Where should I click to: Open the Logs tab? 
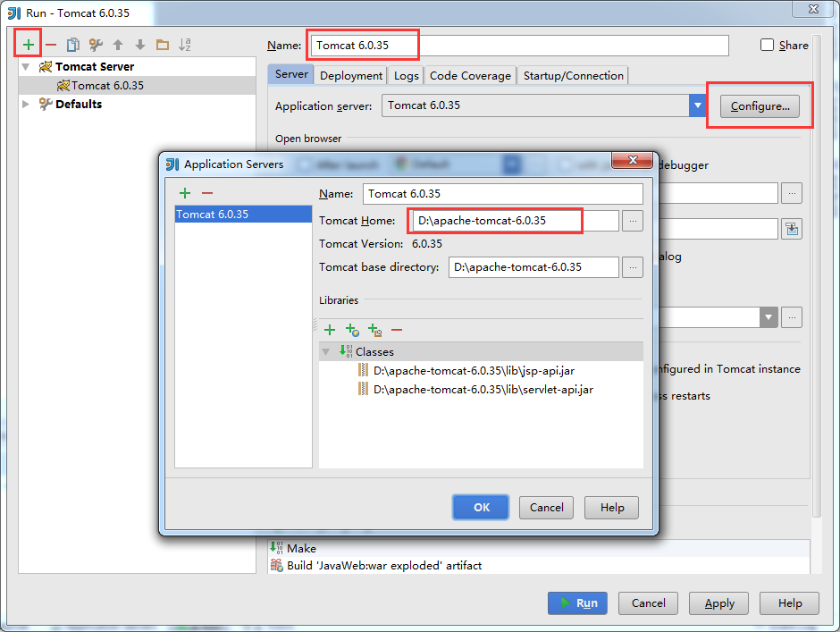[x=406, y=76]
